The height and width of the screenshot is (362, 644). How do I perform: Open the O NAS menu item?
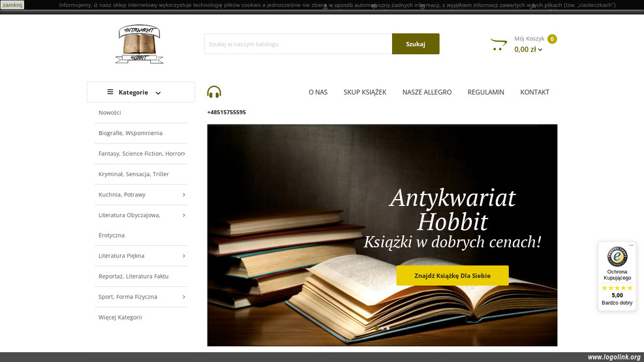click(318, 92)
